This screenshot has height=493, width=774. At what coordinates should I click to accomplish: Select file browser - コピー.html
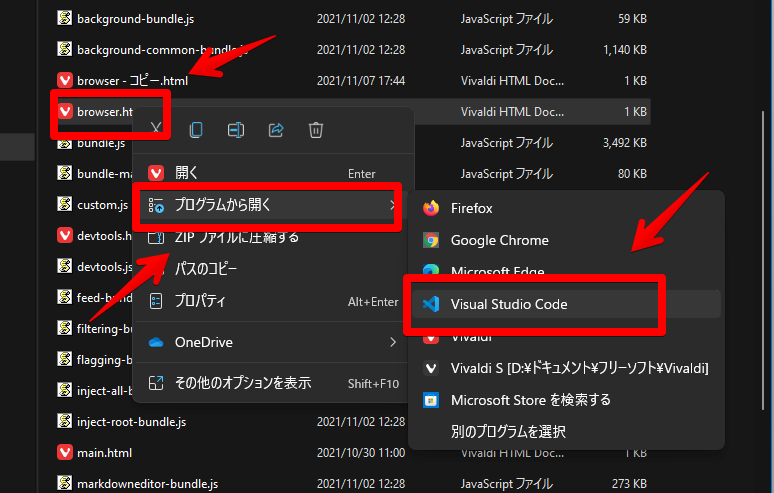tap(132, 80)
